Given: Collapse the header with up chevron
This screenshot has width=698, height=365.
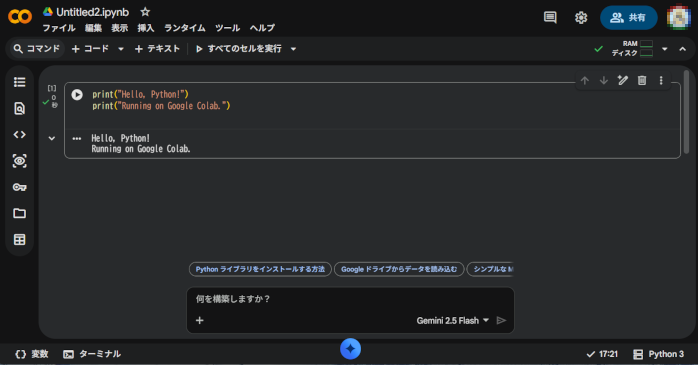Looking at the screenshot, I should 682,49.
